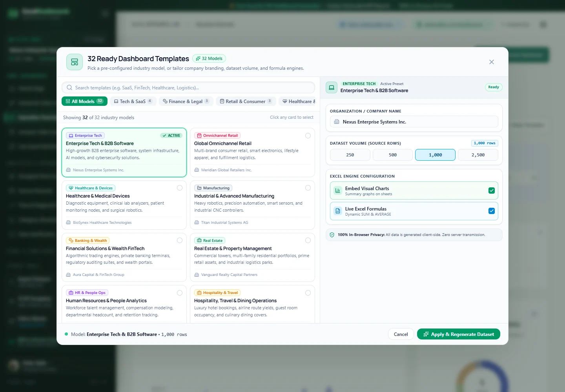Disable the Live Excel Formulas checkbox
Image resolution: width=565 pixels, height=392 pixels.
point(492,211)
